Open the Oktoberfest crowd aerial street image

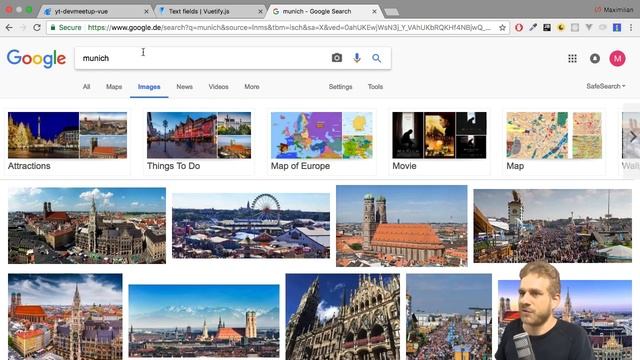click(x=449, y=317)
